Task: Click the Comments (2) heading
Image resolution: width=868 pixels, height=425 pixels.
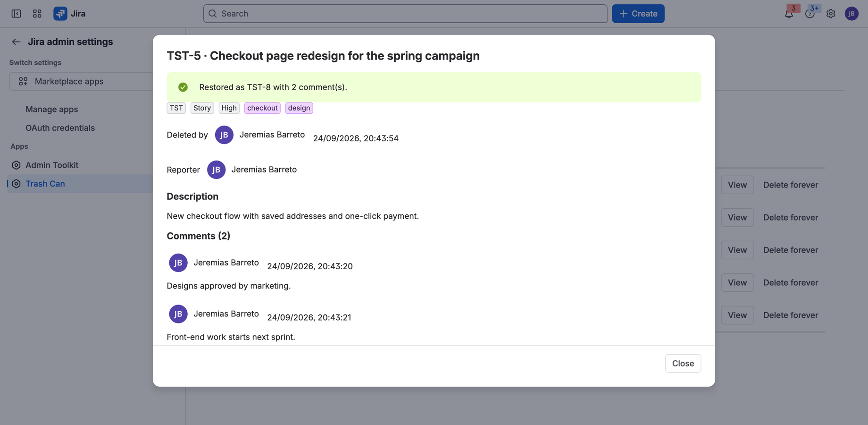Action: [x=198, y=236]
